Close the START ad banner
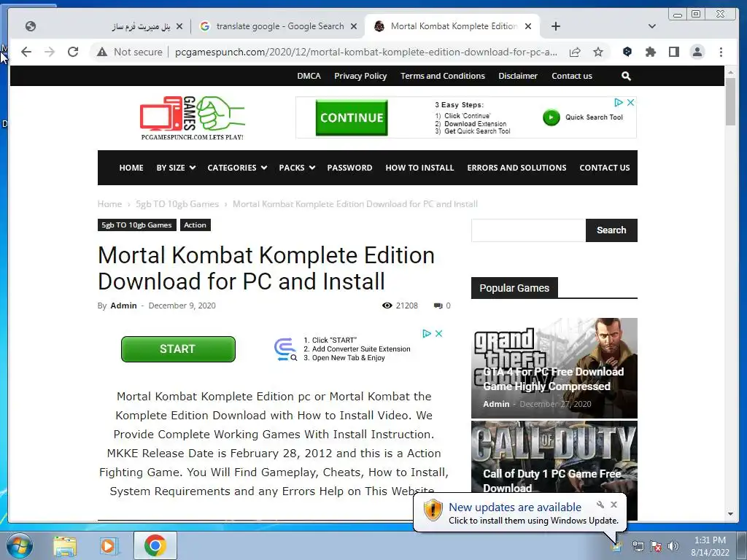 438,334
